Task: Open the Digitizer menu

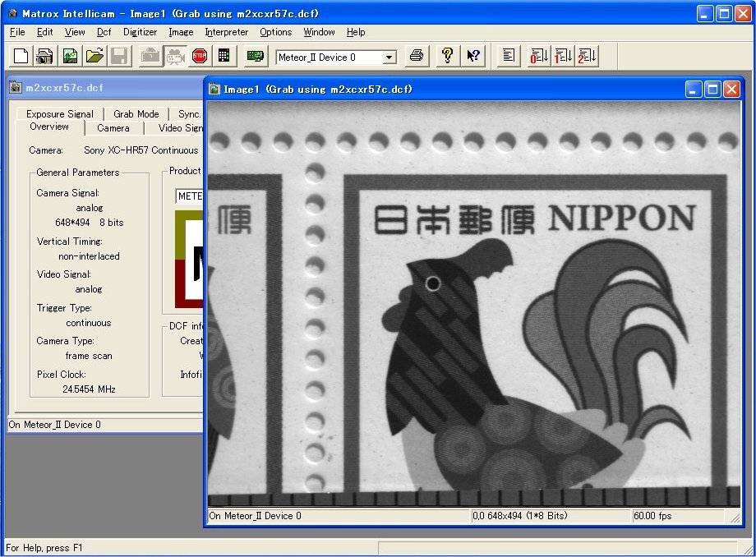Action: 140,32
